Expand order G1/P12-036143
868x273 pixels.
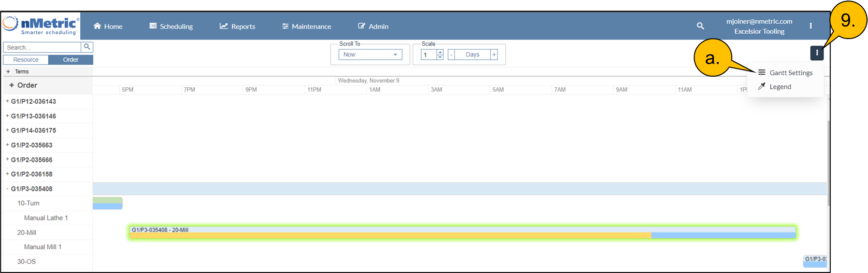point(7,101)
